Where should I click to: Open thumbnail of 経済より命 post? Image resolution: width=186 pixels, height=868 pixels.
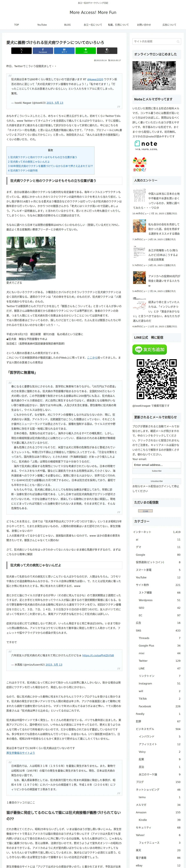tap(139, 304)
